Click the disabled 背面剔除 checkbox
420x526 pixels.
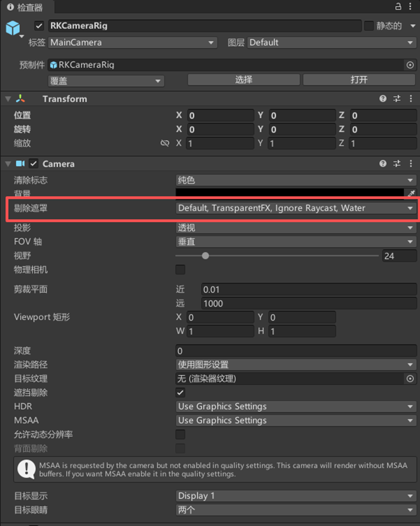tap(180, 448)
